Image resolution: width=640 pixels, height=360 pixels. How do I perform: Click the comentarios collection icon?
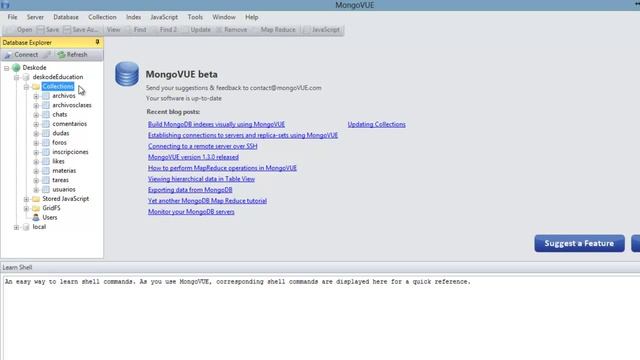click(46, 124)
